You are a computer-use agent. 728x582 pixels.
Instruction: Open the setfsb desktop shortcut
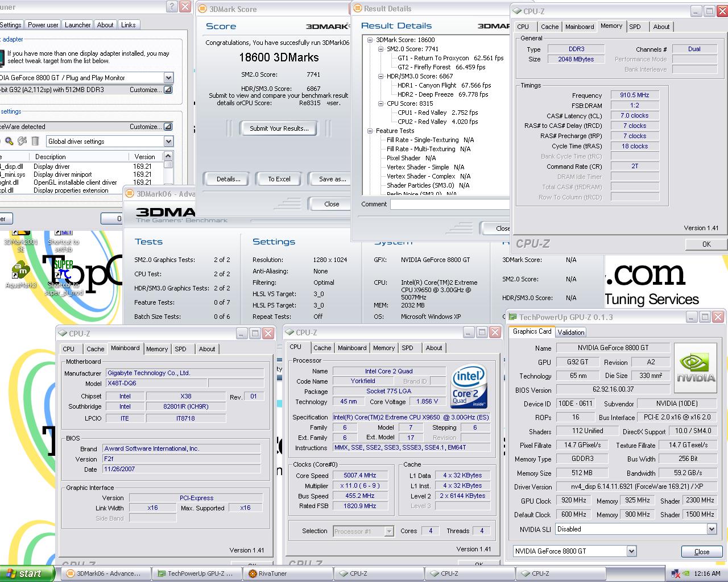(63, 241)
